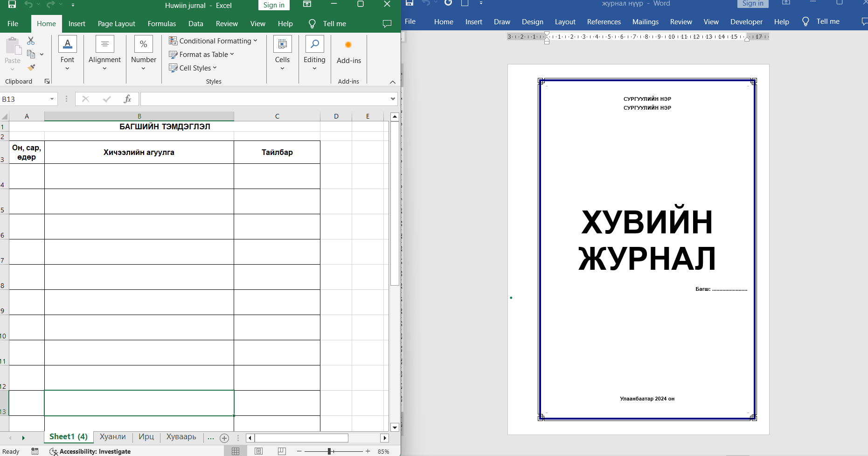This screenshot has width=868, height=456.
Task: Click the Save icon in Word title bar
Action: click(x=410, y=3)
